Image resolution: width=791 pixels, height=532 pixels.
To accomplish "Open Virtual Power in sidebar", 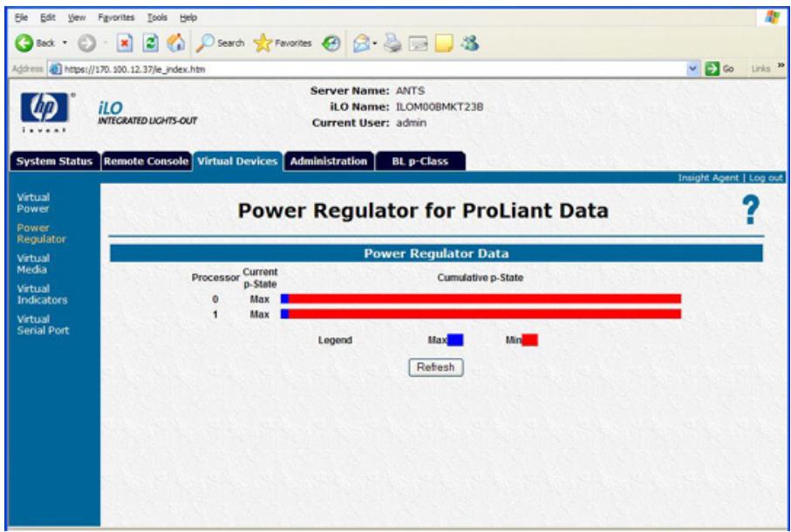I will click(33, 202).
